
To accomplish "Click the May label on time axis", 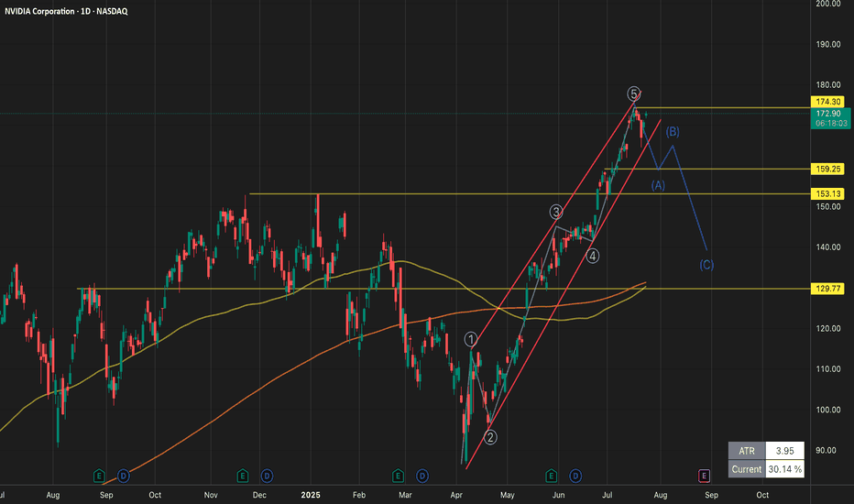I will point(507,495).
